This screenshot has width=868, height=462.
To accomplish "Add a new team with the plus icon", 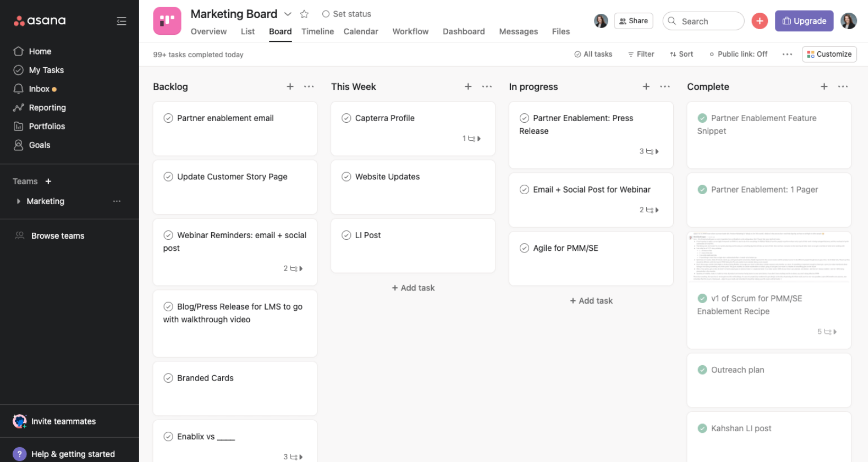I will (x=48, y=181).
